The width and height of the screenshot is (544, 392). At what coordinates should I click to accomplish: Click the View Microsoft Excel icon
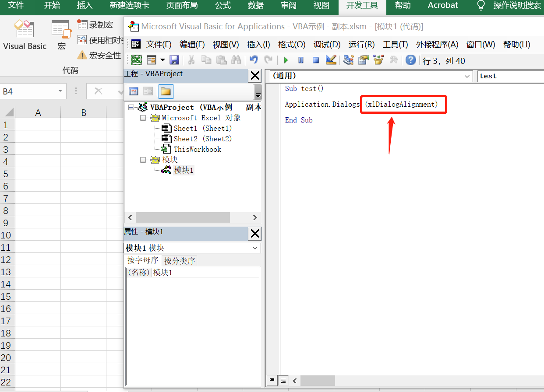tap(137, 60)
